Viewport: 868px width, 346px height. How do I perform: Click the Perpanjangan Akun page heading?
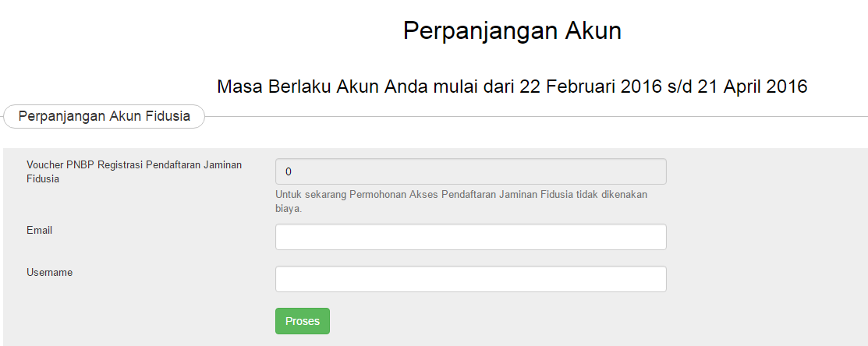pos(512,31)
